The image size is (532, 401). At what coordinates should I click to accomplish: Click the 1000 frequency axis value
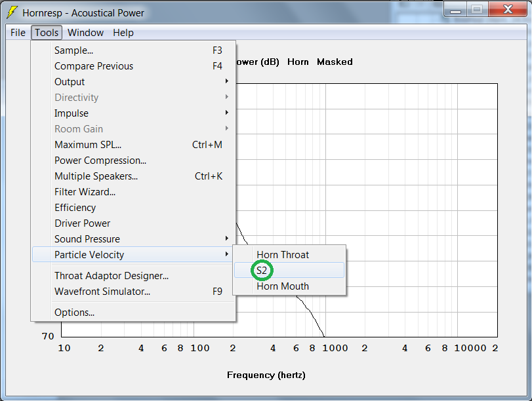335,348
